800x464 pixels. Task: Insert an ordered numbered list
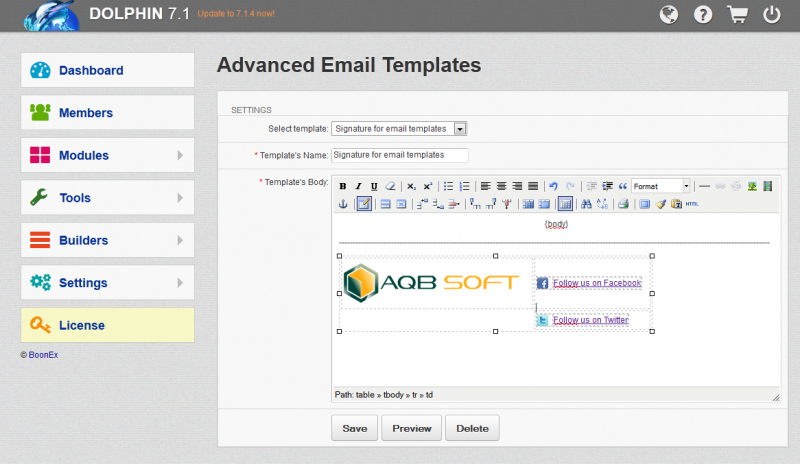point(464,186)
